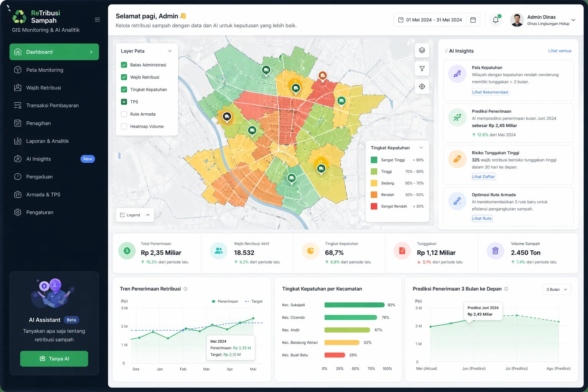Image resolution: width=588 pixels, height=392 pixels.
Task: Open the Peta Monitoring sidebar icon
Action: coord(18,70)
